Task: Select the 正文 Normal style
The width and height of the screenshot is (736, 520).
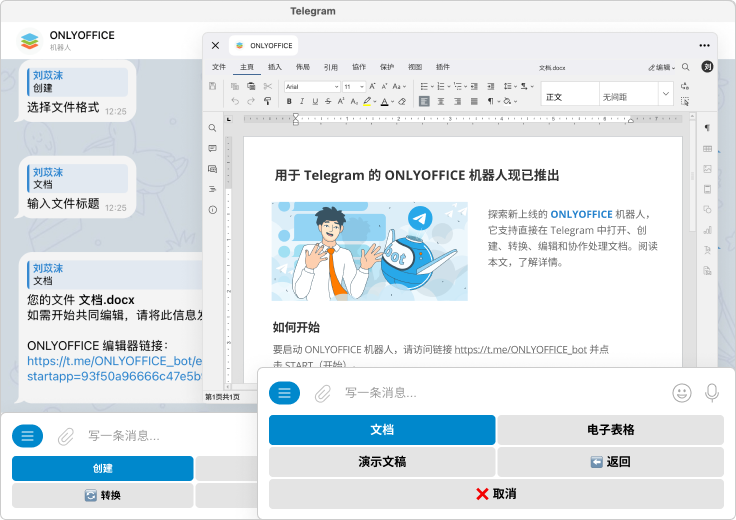Action: [x=570, y=93]
